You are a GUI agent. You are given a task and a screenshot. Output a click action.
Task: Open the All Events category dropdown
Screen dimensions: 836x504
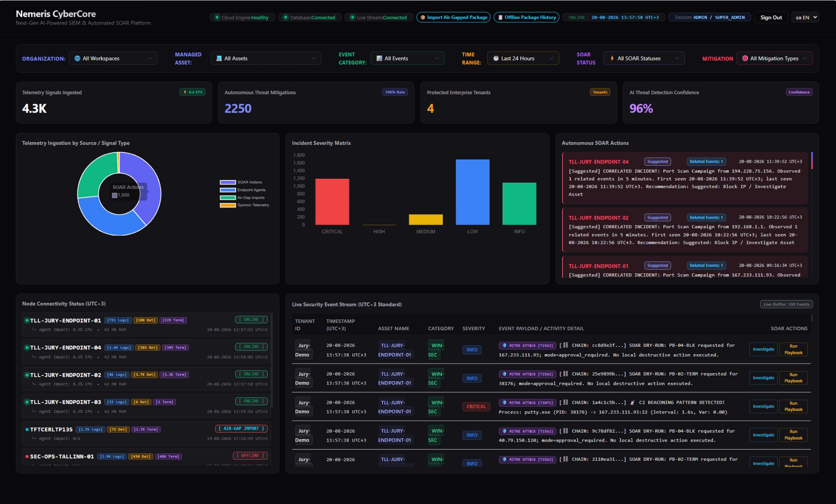pyautogui.click(x=407, y=58)
